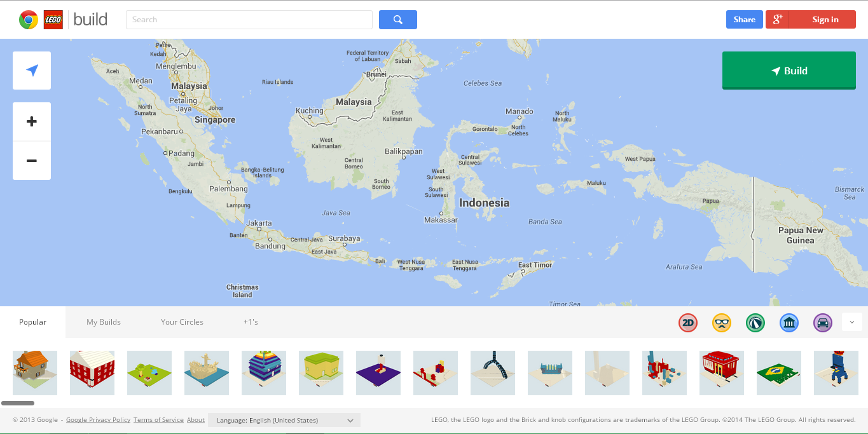Open the green lawn build thumbnail
Image resolution: width=868 pixels, height=434 pixels.
pos(149,373)
